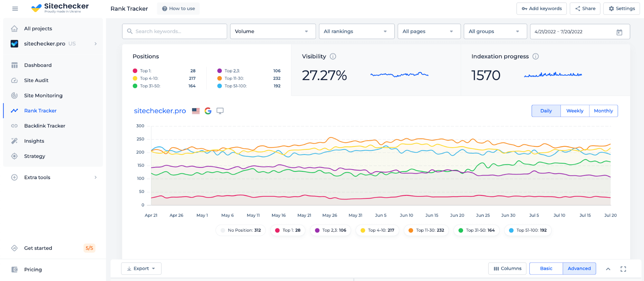
Task: Open the Volume dropdown
Action: [273, 32]
